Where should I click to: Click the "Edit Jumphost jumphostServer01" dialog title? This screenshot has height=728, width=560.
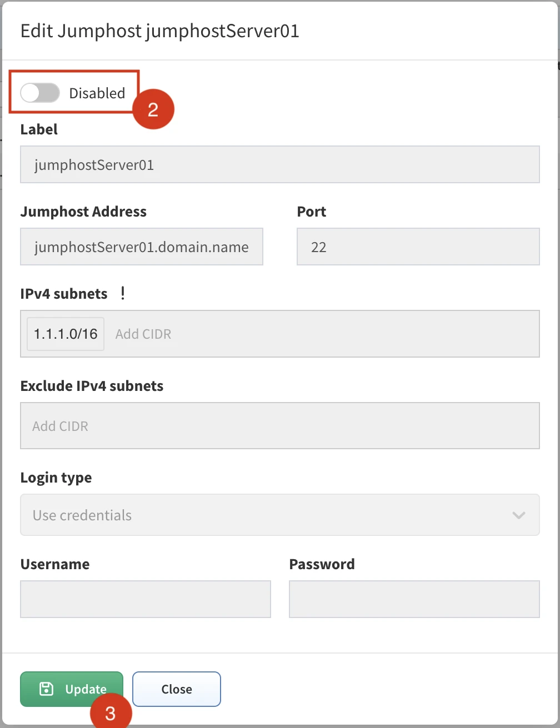pos(160,31)
